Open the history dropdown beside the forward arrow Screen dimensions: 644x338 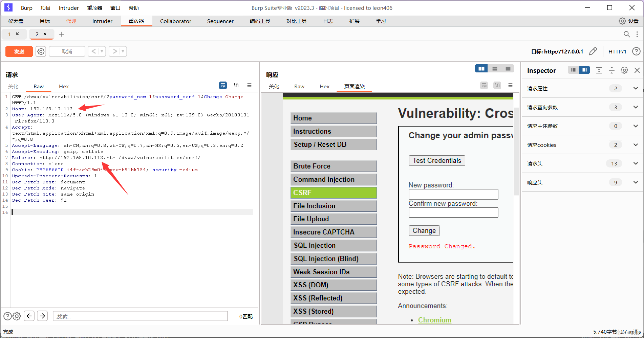(x=123, y=51)
